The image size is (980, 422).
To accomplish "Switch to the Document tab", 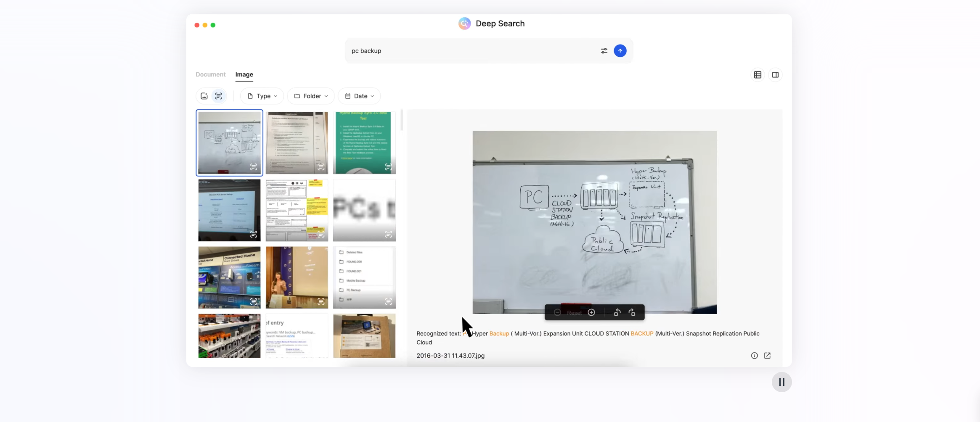I will [x=210, y=74].
